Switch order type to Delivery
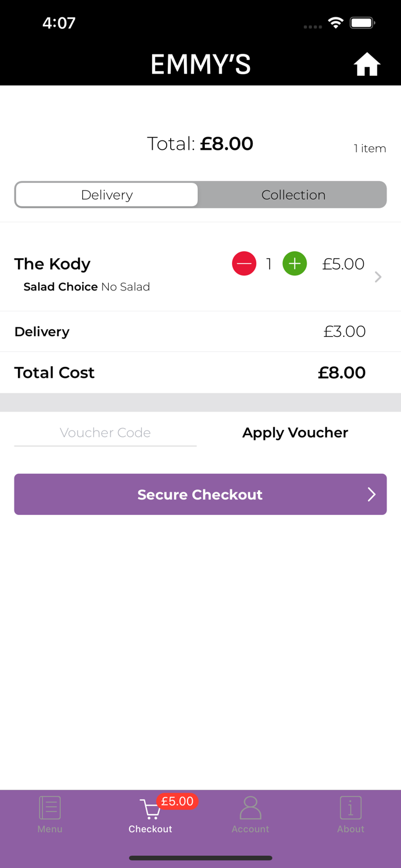401x868 pixels. click(106, 195)
